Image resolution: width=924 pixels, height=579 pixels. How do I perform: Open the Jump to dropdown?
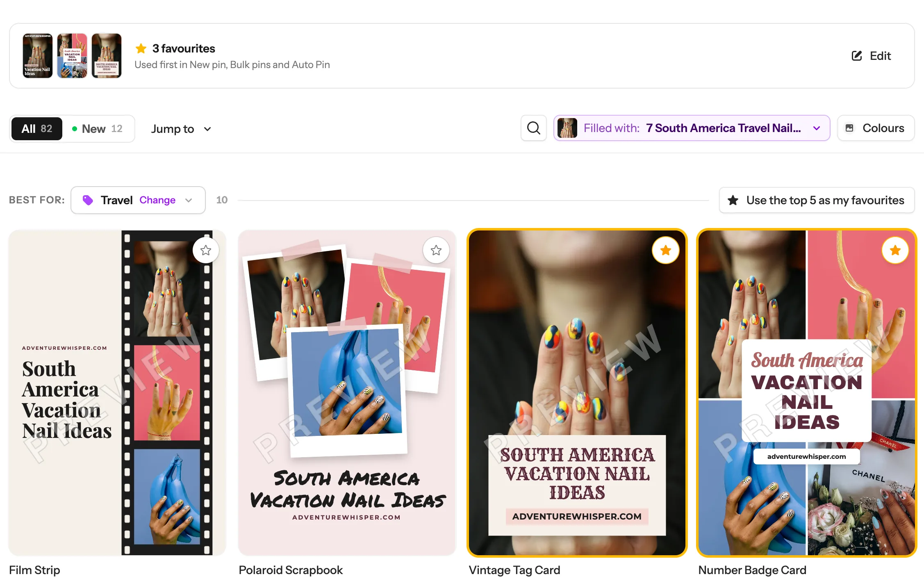click(x=181, y=129)
